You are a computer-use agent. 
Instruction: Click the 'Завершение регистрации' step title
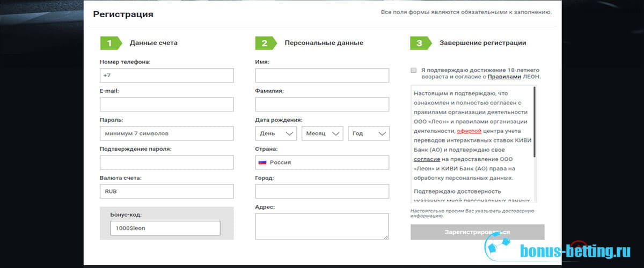coord(482,43)
